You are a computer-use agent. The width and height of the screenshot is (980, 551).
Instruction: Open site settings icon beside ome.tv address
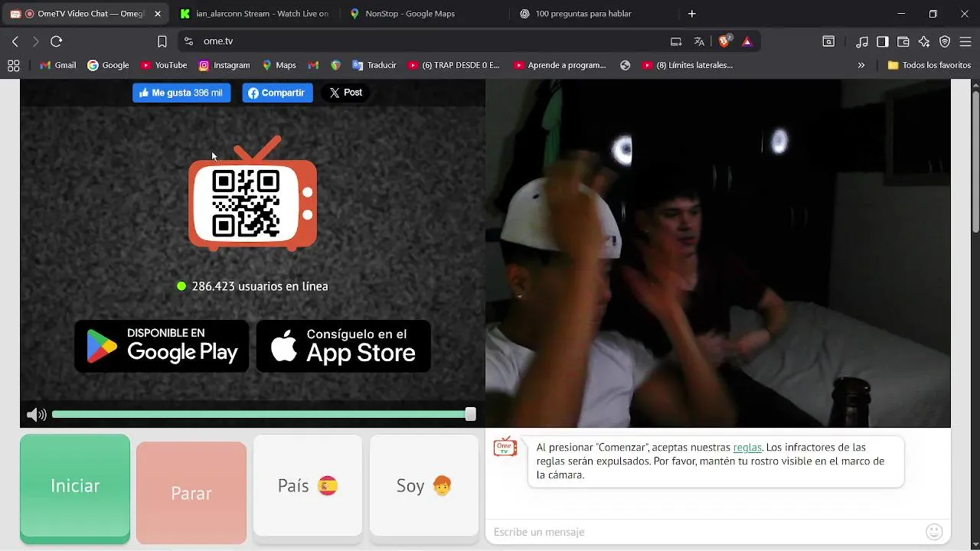[189, 41]
